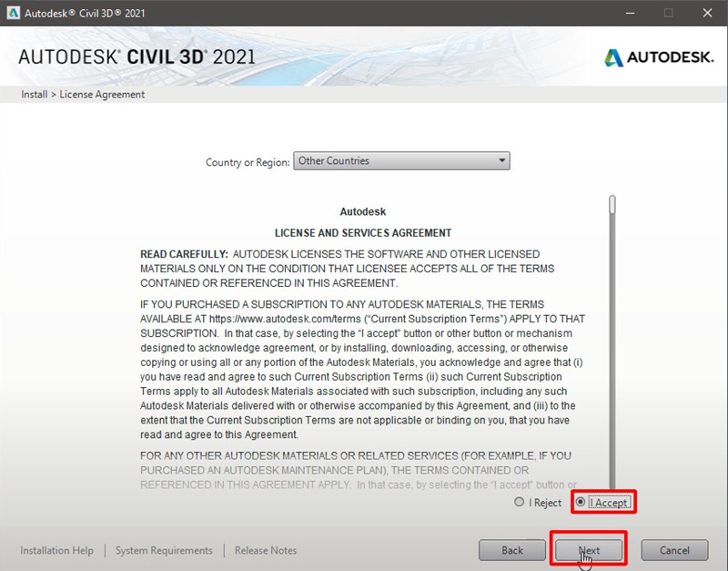Click the AUTODESK CIVIL 3D 2021 product title
728x571 pixels.
[136, 56]
